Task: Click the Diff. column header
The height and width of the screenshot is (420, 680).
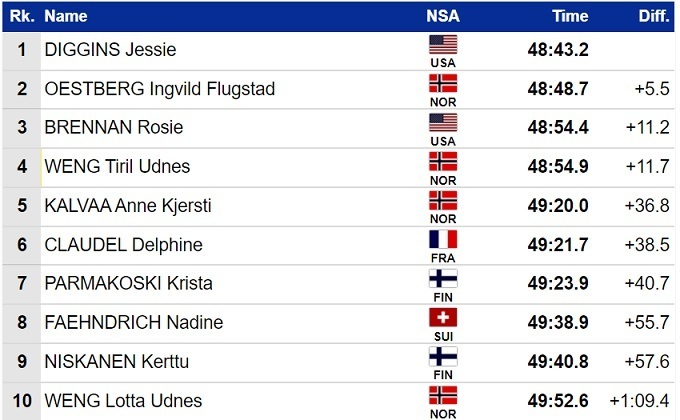Action: [x=654, y=16]
